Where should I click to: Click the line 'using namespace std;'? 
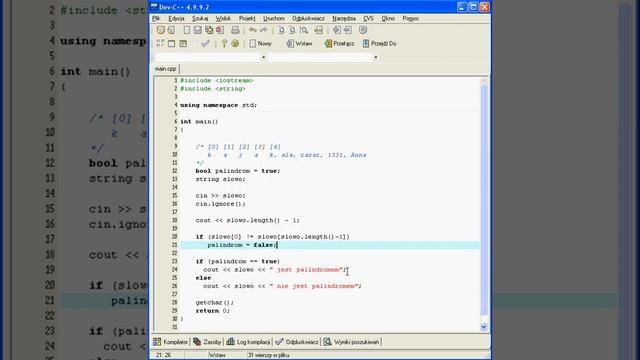(218, 105)
